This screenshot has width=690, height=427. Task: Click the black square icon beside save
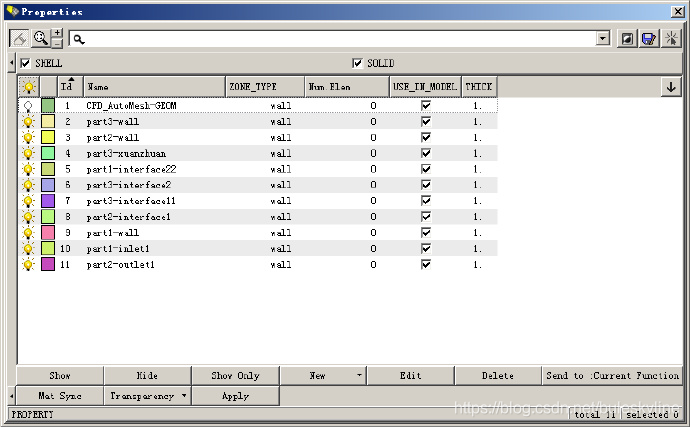pos(627,38)
